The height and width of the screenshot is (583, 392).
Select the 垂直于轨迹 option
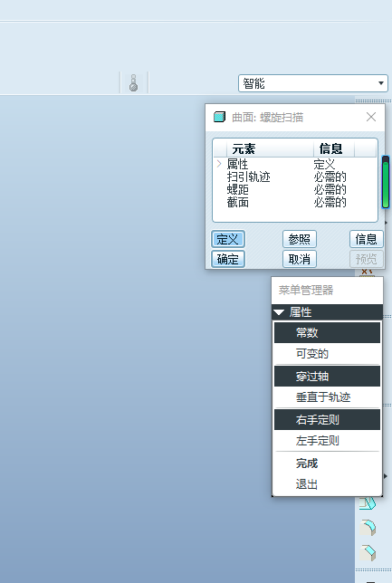[327, 397]
